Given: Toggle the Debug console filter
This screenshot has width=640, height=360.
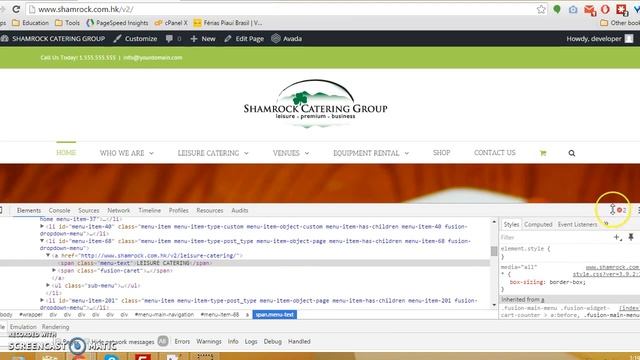Looking at the screenshot, I should (x=273, y=341).
